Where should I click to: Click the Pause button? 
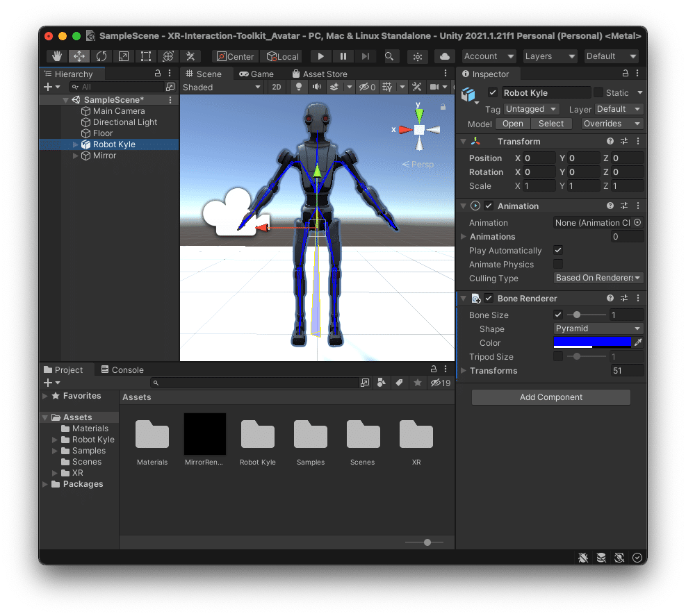[343, 56]
